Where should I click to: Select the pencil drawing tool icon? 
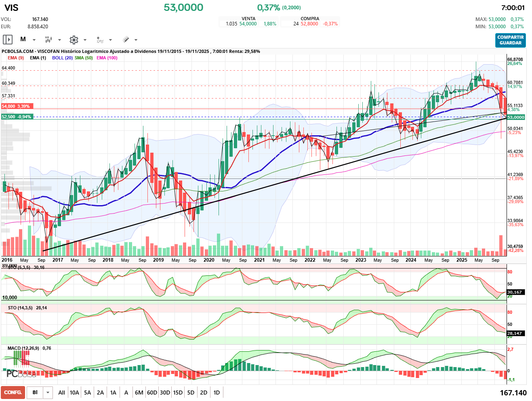click(126, 40)
